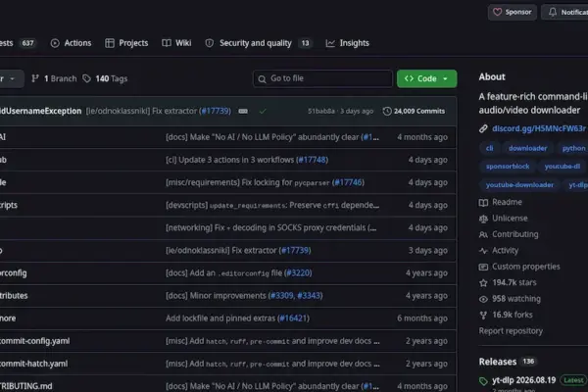Open the discord.gg invite link
The width and height of the screenshot is (588, 392).
pyautogui.click(x=539, y=128)
